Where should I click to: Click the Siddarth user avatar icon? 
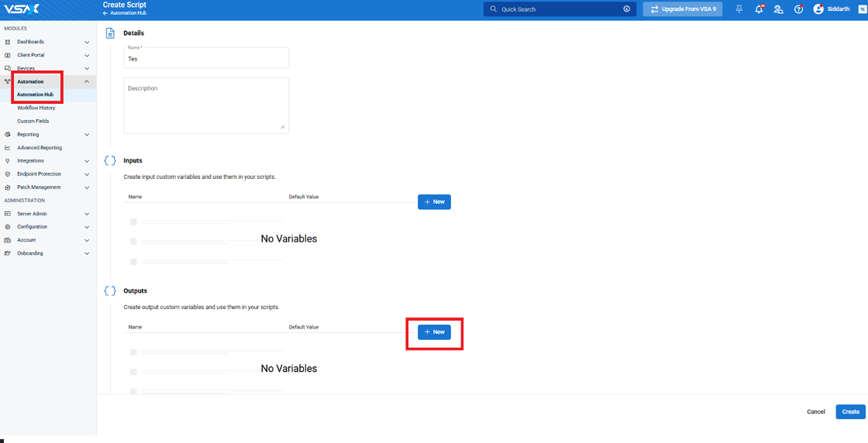click(818, 9)
